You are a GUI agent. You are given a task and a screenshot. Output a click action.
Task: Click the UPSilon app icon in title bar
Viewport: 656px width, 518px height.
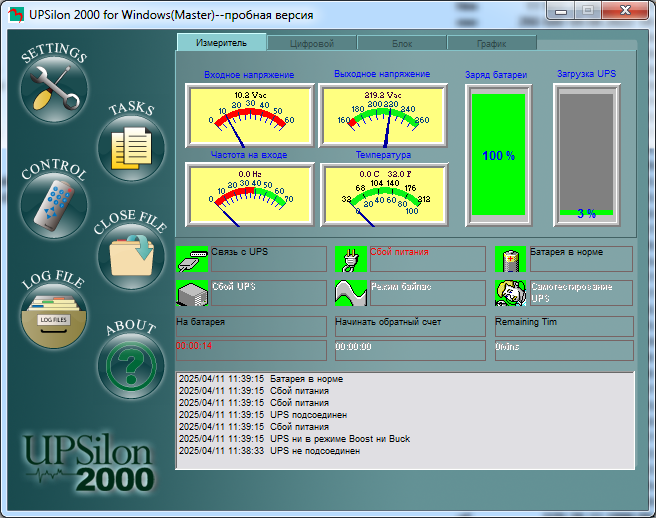(16, 15)
